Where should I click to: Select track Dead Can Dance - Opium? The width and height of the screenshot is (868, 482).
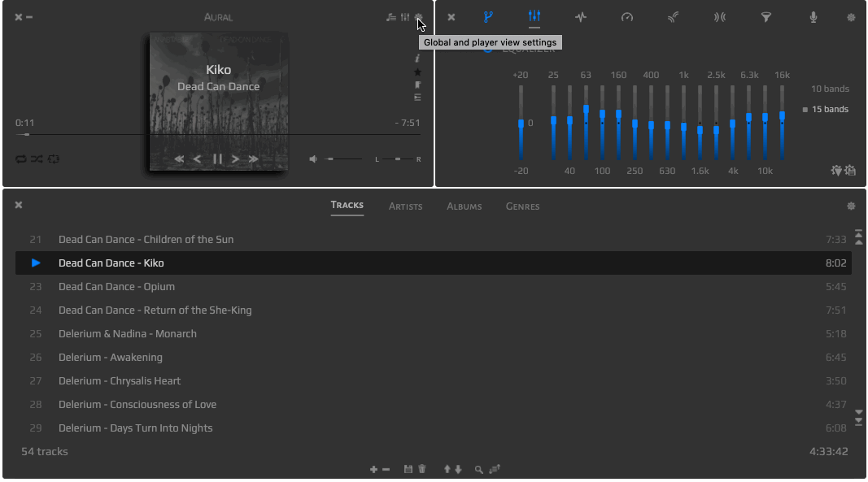coord(434,287)
